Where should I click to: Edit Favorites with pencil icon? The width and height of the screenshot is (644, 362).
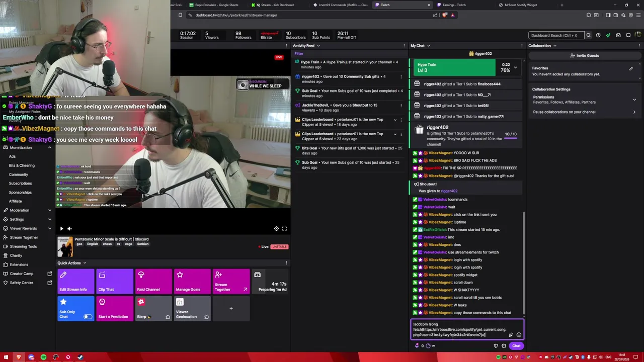pyautogui.click(x=631, y=68)
